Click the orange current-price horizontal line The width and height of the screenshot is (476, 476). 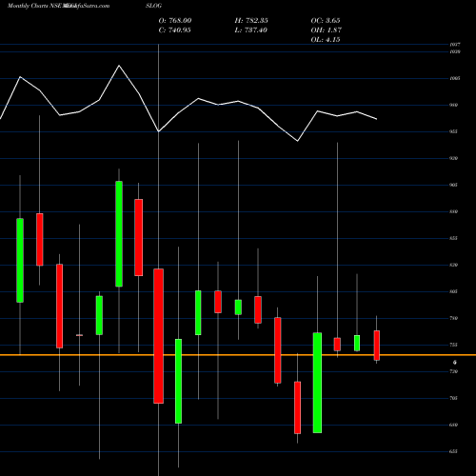point(238,355)
